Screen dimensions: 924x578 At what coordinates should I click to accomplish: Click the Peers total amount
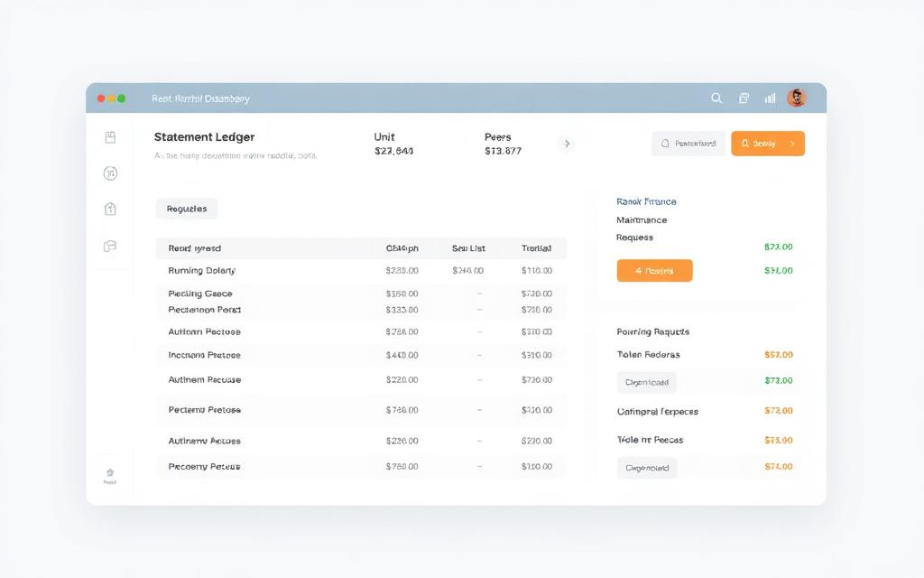pyautogui.click(x=503, y=151)
